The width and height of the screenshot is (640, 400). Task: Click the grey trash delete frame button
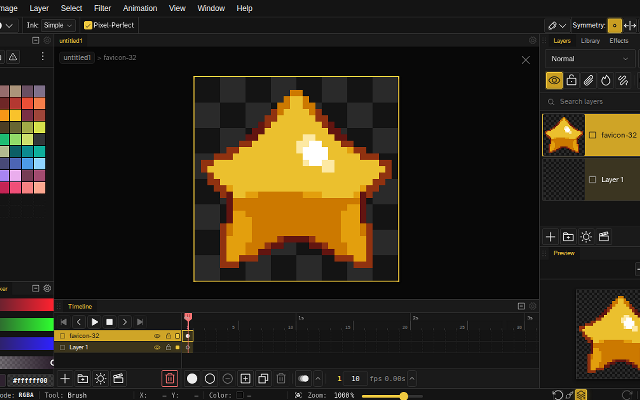click(x=281, y=379)
